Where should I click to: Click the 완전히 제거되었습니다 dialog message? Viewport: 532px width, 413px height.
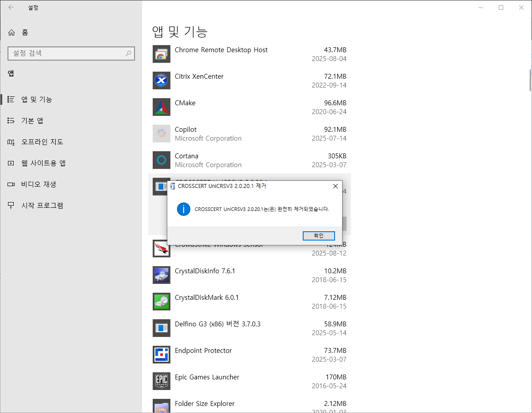tap(262, 209)
